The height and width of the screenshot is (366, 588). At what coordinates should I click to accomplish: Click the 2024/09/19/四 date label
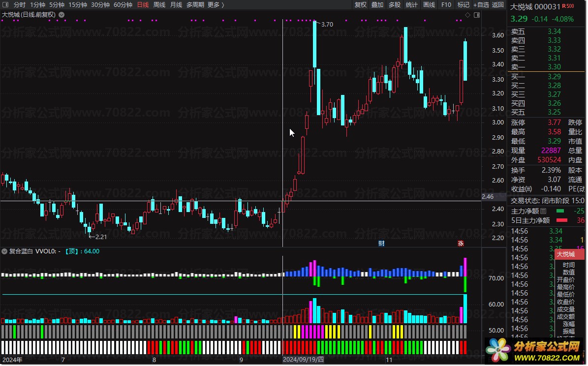[x=304, y=360]
